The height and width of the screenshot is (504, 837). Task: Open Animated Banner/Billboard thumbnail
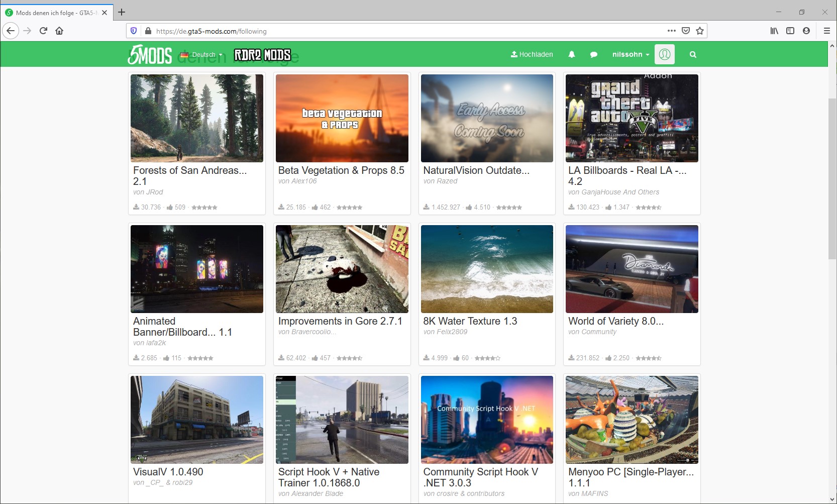coord(197,269)
